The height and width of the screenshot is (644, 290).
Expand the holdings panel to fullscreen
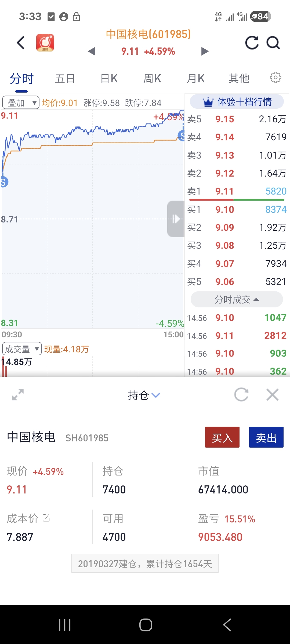click(x=18, y=395)
